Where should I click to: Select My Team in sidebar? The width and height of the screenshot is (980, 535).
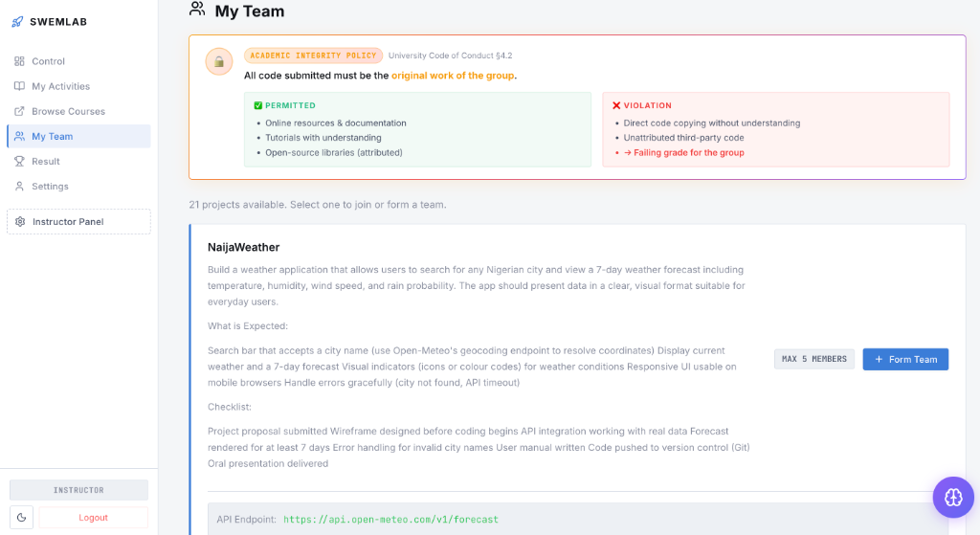pyautogui.click(x=78, y=136)
